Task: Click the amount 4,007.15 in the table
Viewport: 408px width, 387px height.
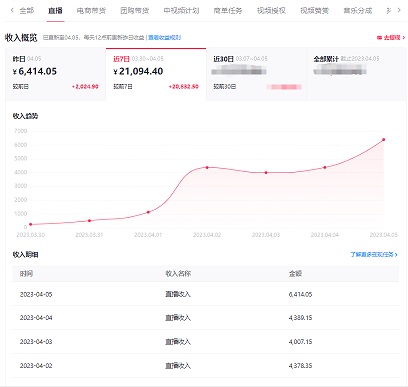Action: click(x=300, y=342)
